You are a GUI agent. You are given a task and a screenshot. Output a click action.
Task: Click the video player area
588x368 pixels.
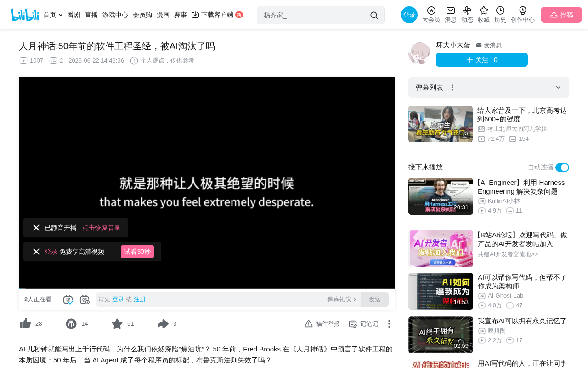pyautogui.click(x=207, y=183)
